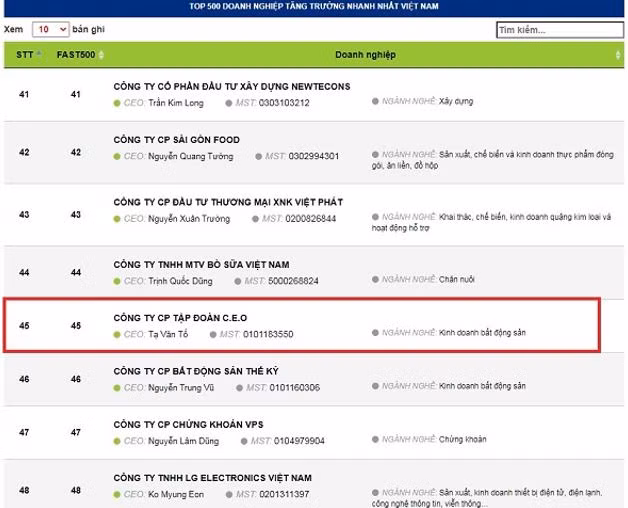This screenshot has height=508, width=628.
Task: Select tax code 0101160306
Action: [295, 387]
